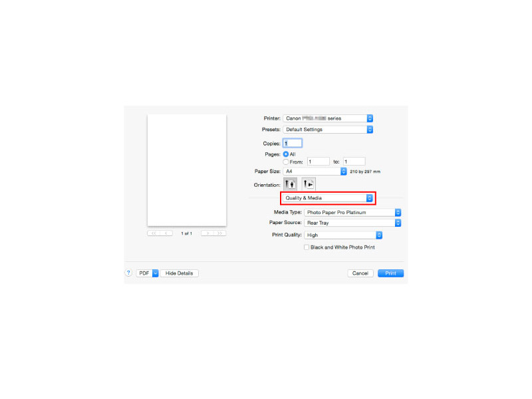Viewport: 532px width, 399px height.
Task: Go to previous page preview arrow
Action: click(x=166, y=233)
